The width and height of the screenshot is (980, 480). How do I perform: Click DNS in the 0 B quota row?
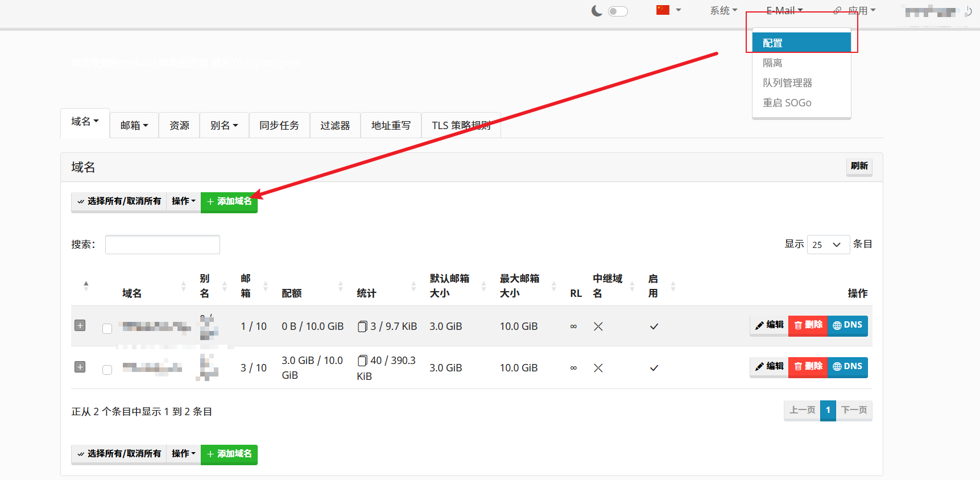pyautogui.click(x=847, y=325)
